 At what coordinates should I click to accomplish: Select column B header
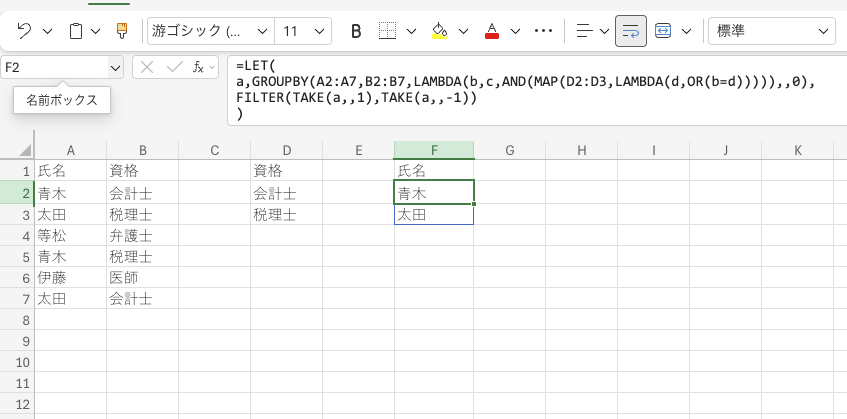(x=143, y=151)
